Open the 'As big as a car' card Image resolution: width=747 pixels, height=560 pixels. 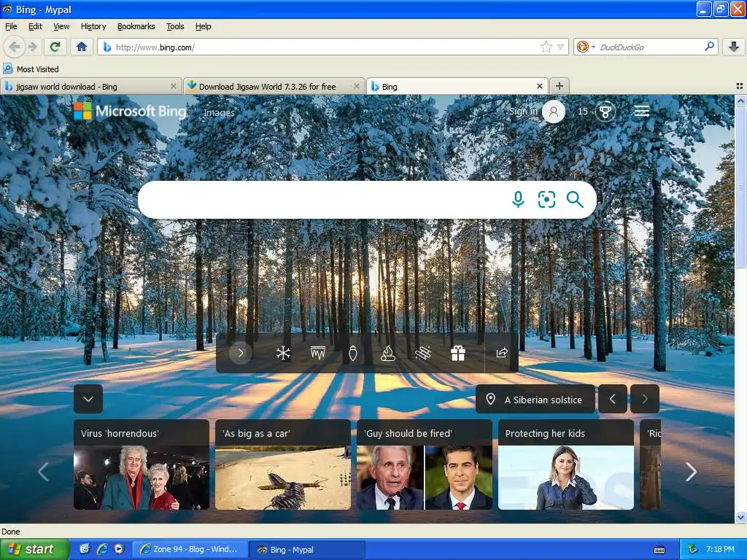point(283,464)
